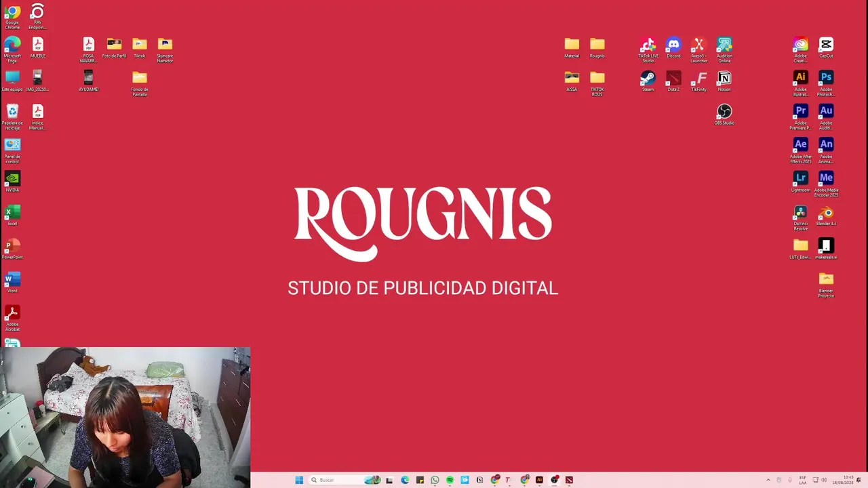Launch the Dota 2 desktop shortcut

673,81
